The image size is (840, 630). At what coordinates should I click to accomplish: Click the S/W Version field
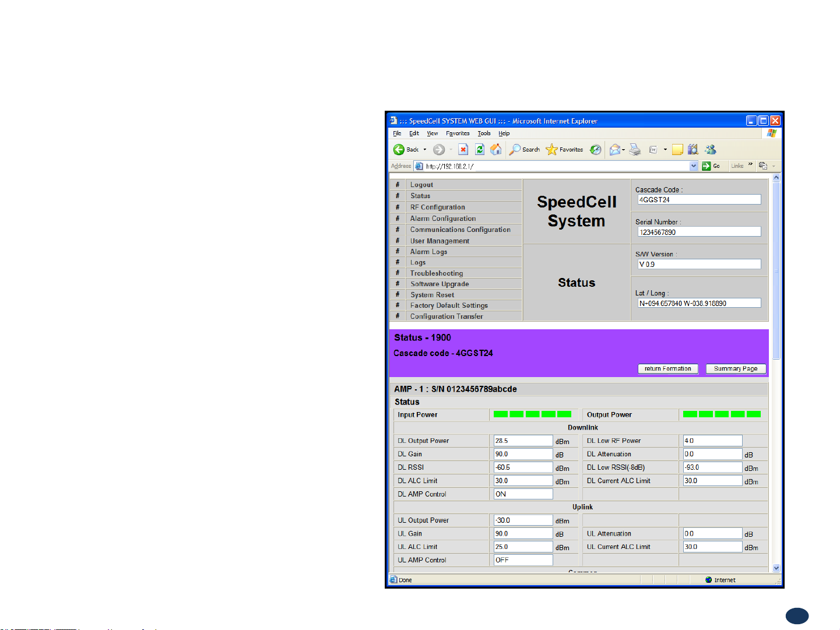pos(699,264)
